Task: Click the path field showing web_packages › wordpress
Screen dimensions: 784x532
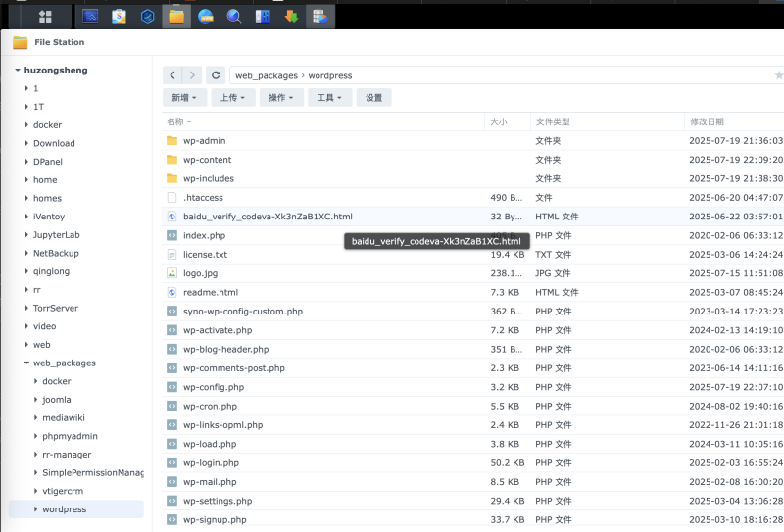Action: pos(490,75)
